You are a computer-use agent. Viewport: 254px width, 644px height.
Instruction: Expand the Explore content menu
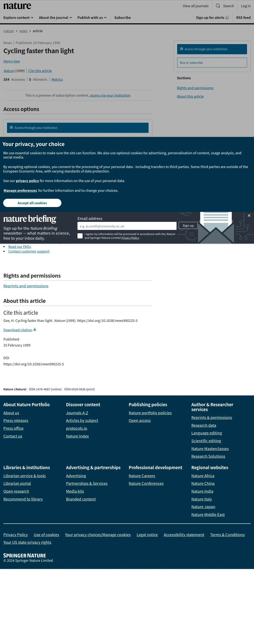click(x=18, y=18)
